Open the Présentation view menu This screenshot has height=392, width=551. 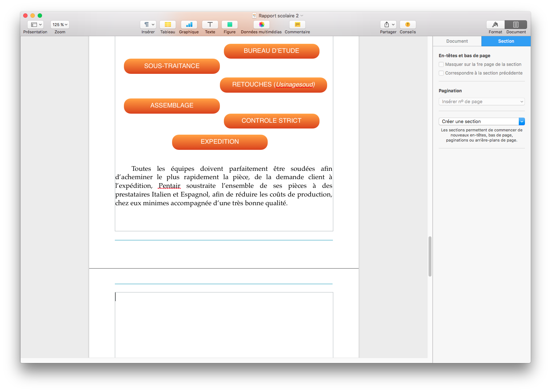[35, 25]
